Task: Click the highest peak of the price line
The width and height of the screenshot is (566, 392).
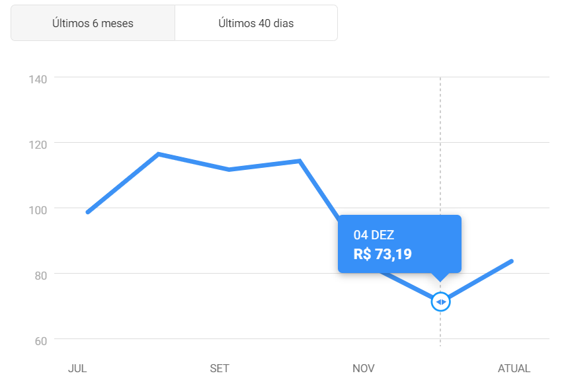Action: coord(159,154)
